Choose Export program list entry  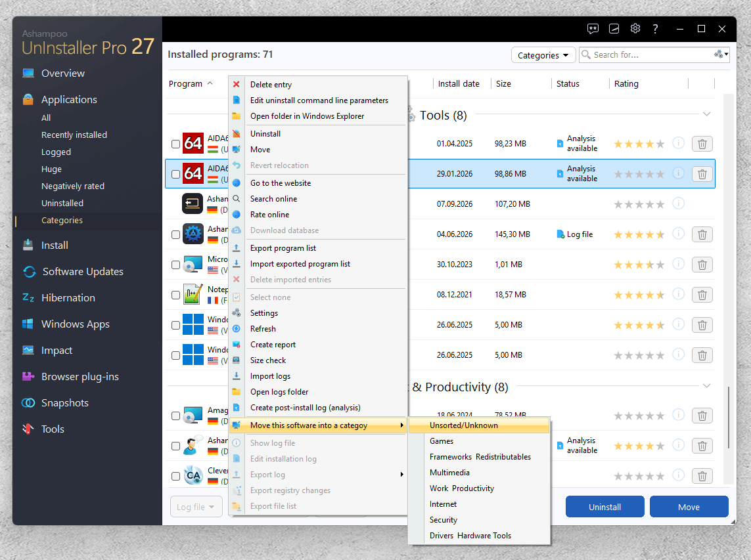(283, 248)
